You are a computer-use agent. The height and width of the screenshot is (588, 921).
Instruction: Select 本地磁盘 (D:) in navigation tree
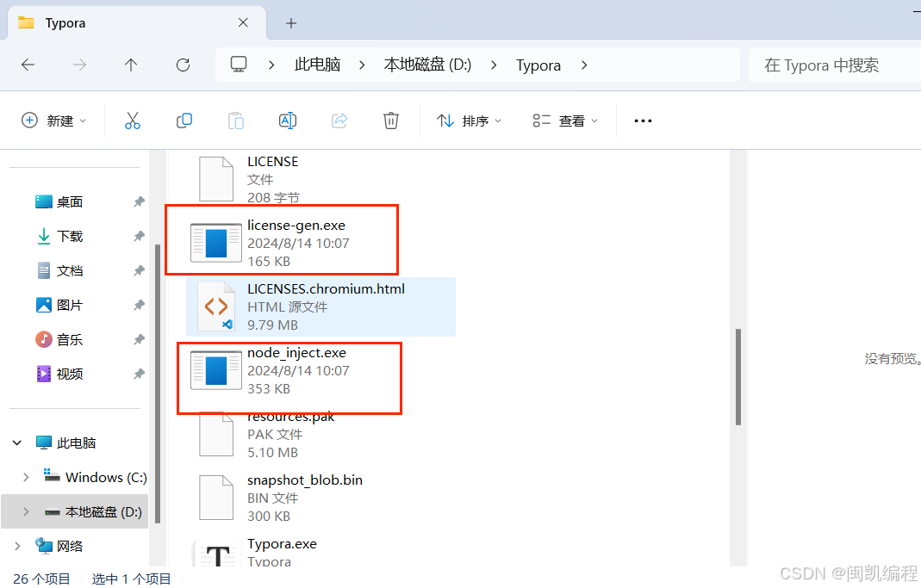pos(103,511)
